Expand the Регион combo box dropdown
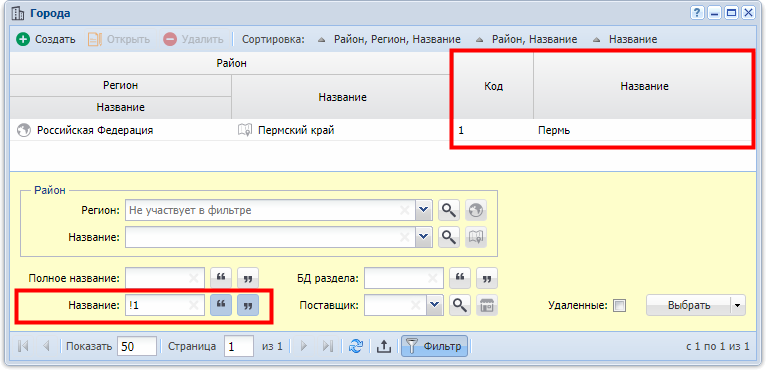 point(424,211)
